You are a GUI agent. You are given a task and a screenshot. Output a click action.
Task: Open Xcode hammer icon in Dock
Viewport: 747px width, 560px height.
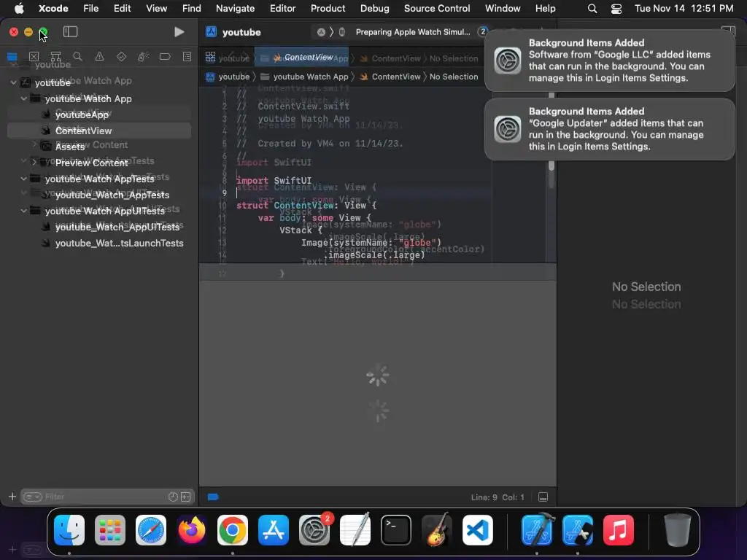click(537, 530)
